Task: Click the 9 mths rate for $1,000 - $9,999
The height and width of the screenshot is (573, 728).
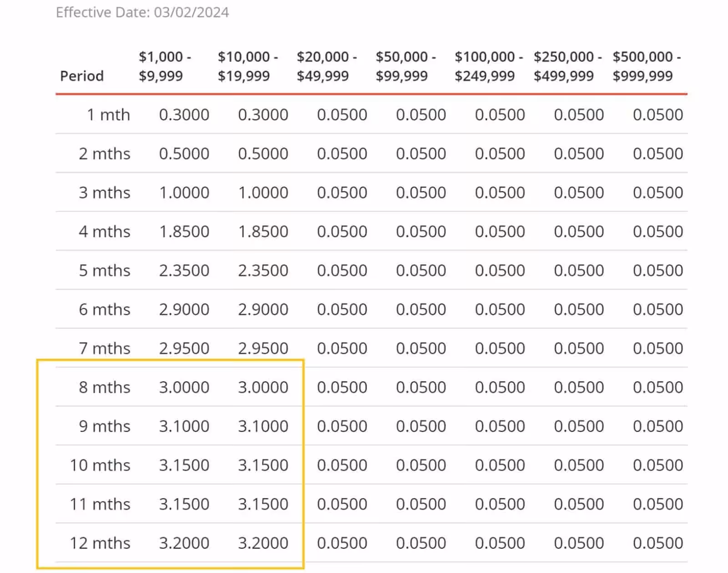Action: [184, 427]
